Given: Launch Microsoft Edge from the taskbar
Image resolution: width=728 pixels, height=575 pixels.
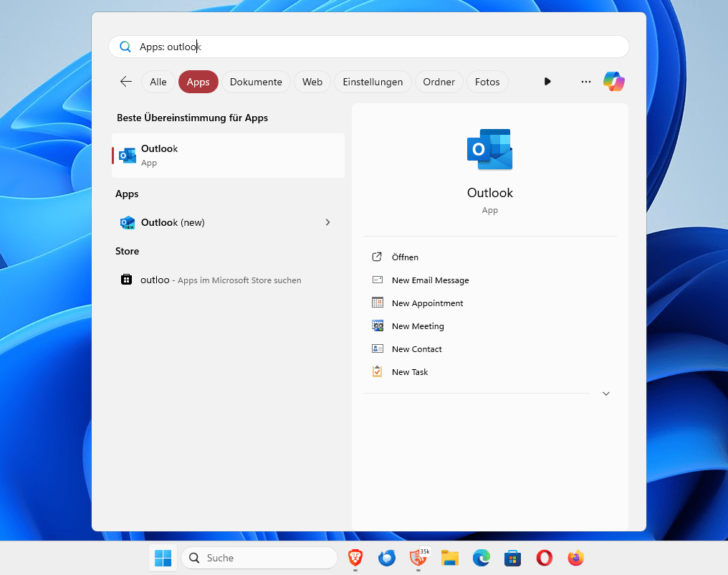Looking at the screenshot, I should pos(482,558).
